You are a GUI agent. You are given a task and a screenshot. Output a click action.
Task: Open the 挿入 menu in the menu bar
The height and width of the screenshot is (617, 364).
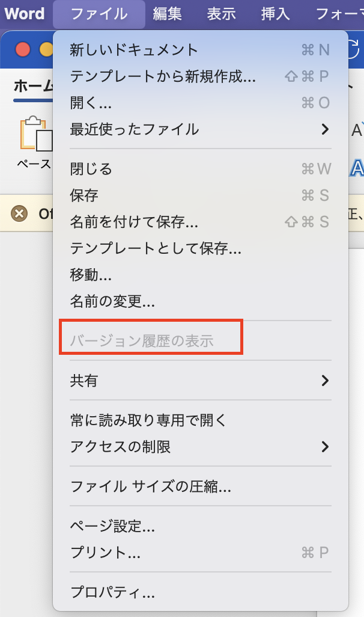pyautogui.click(x=276, y=14)
